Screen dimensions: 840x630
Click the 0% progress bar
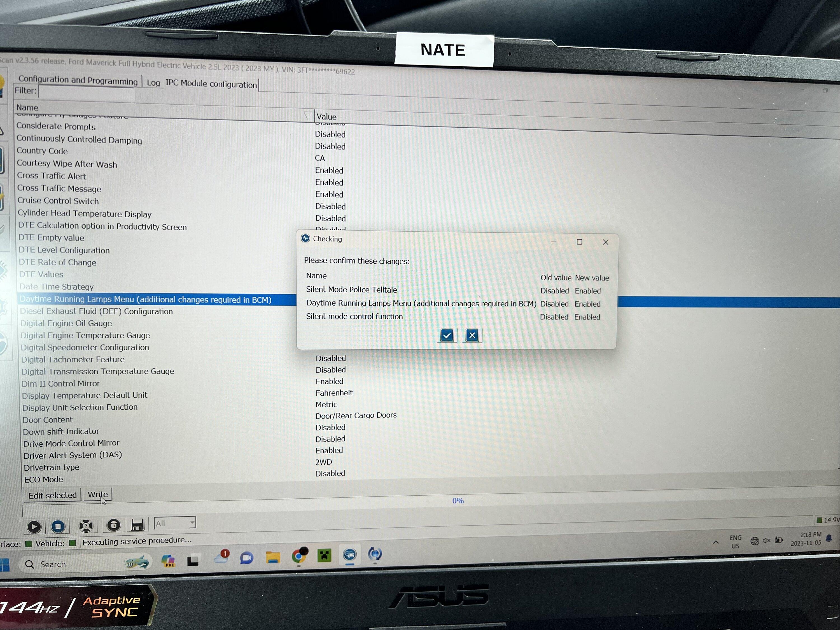458,501
